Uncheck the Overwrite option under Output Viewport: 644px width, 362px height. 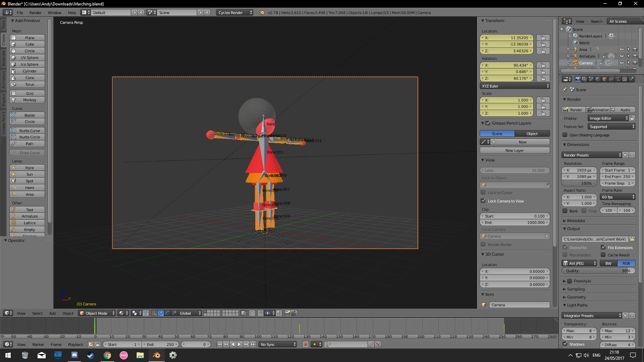(565, 247)
